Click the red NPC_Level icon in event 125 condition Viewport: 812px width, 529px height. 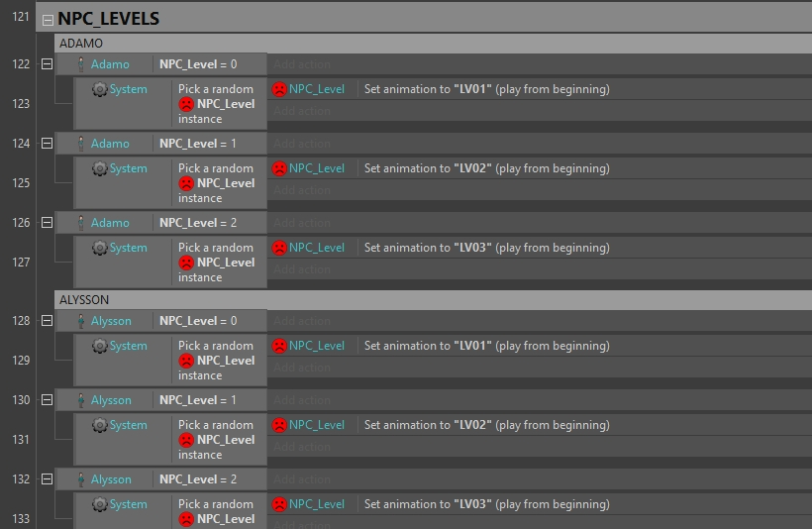click(x=186, y=183)
